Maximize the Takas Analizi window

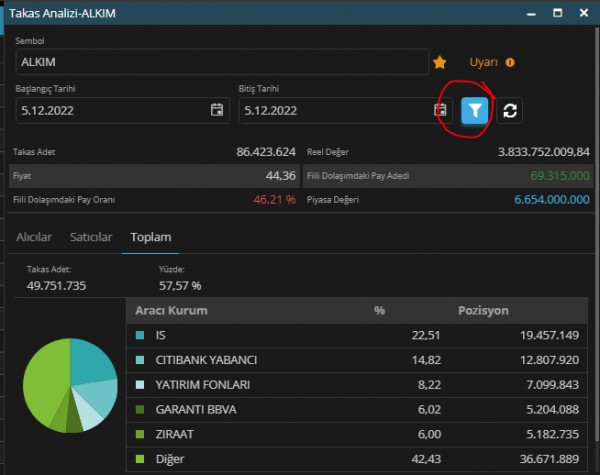(x=558, y=13)
